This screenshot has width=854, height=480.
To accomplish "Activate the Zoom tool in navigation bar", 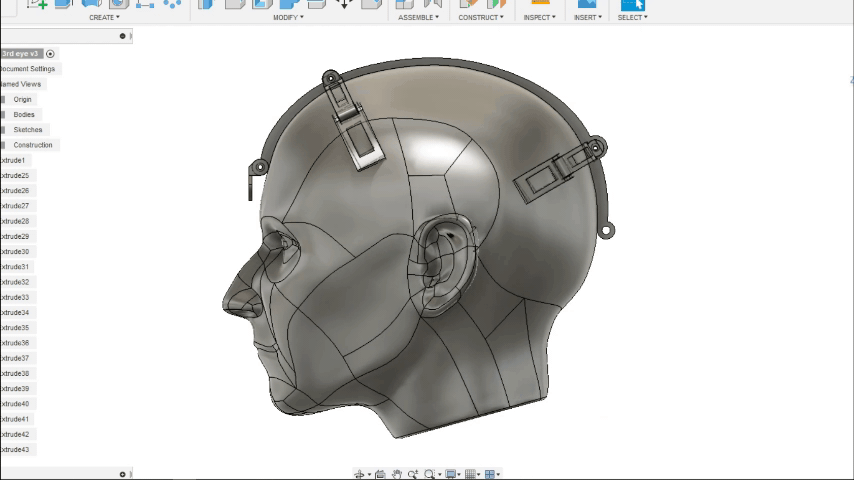I will pos(413,474).
